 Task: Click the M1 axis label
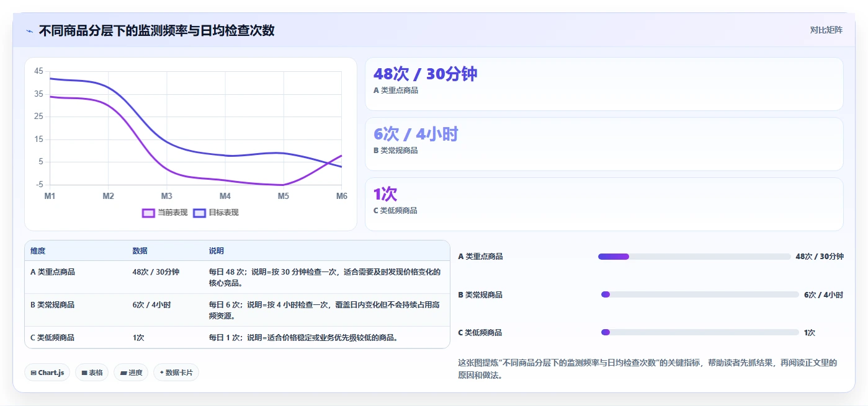point(50,196)
